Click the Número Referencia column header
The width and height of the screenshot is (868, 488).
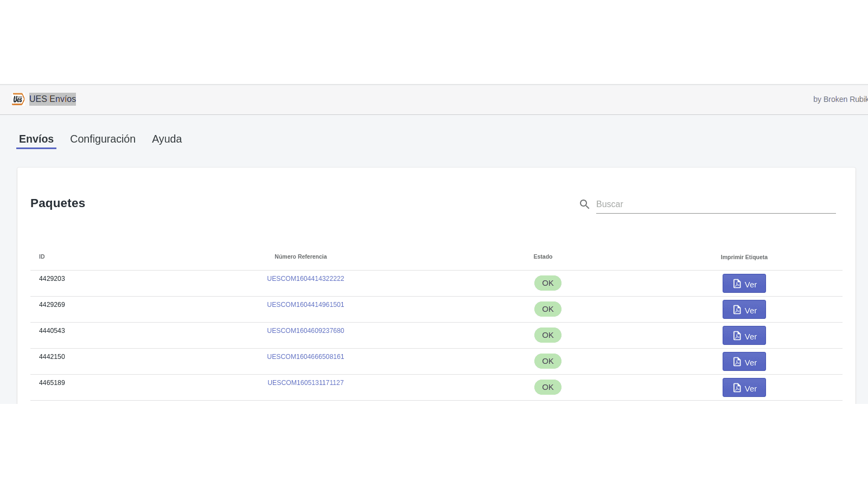(301, 257)
